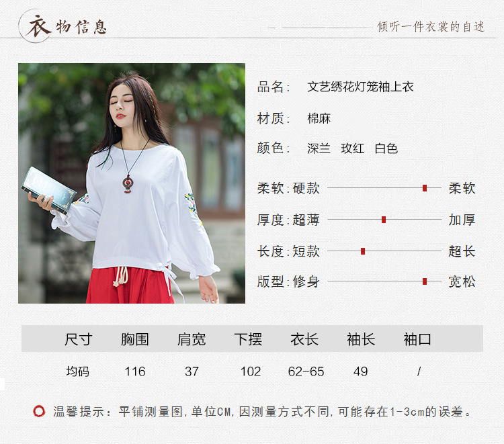Click the 胸围 column header

click(135, 339)
